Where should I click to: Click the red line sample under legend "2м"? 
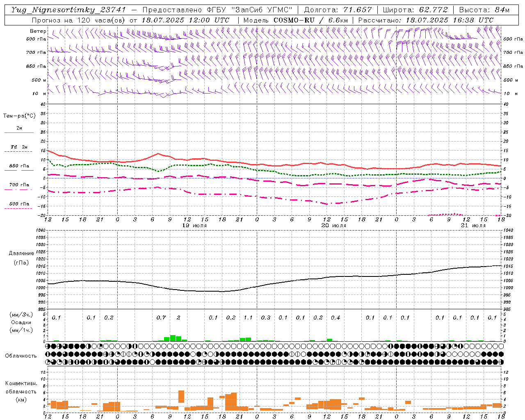(19, 132)
